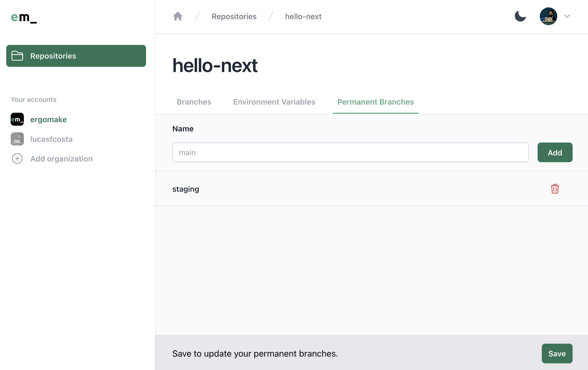Switch to the Branches tab

(x=194, y=102)
